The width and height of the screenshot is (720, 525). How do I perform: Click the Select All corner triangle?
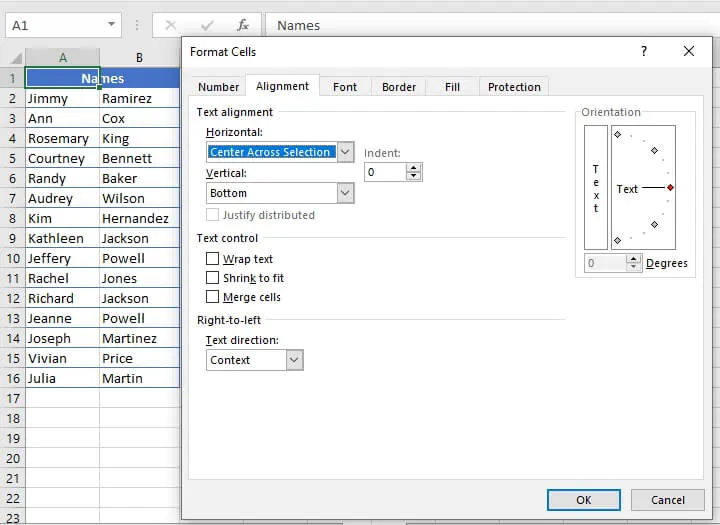tap(16, 58)
